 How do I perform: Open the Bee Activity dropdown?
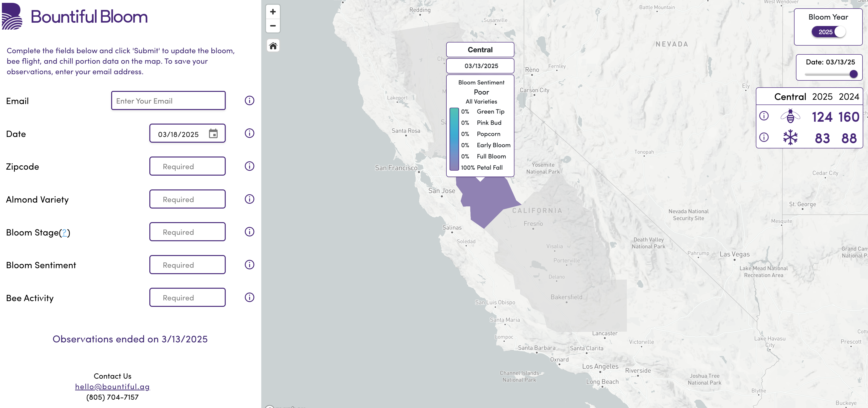[x=187, y=298]
